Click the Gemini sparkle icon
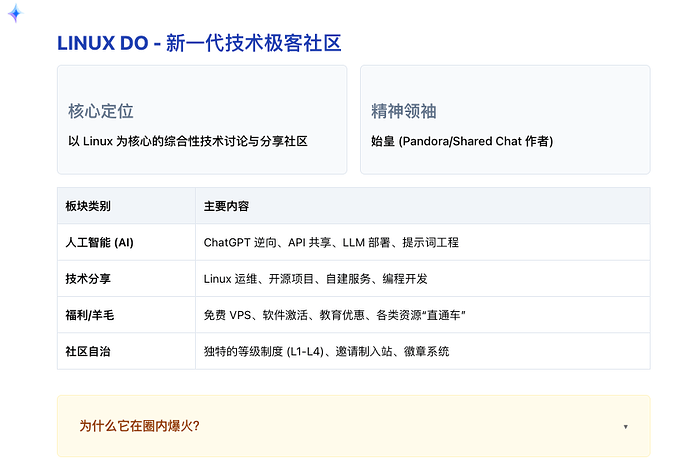The image size is (690, 472). (15, 13)
